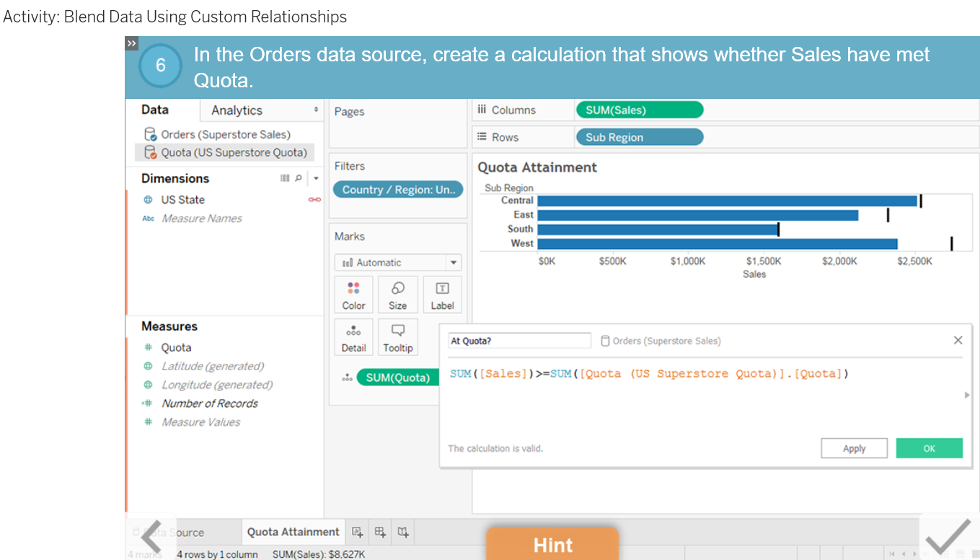Click the Orders data source database icon
Image resolution: width=980 pixels, height=560 pixels.
point(150,134)
